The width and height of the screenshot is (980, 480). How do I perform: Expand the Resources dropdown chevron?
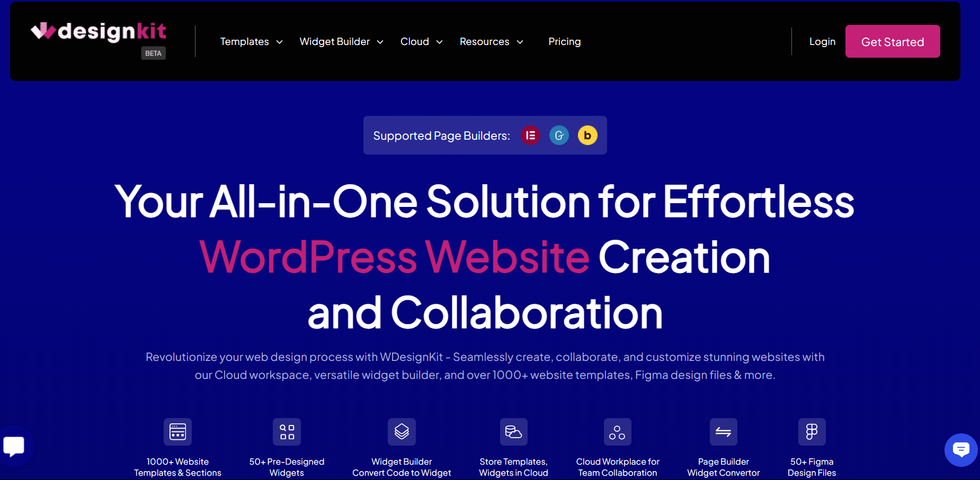(x=520, y=42)
